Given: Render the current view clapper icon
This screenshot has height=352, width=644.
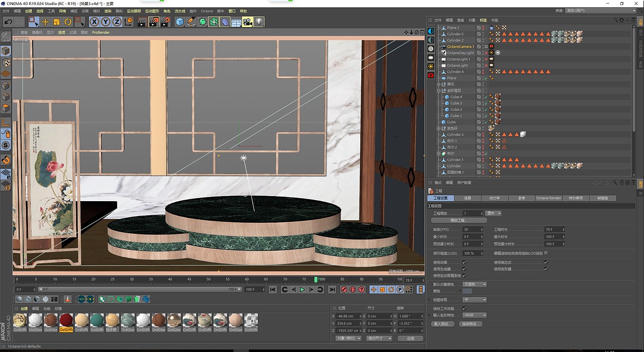Looking at the screenshot, I should [x=142, y=22].
